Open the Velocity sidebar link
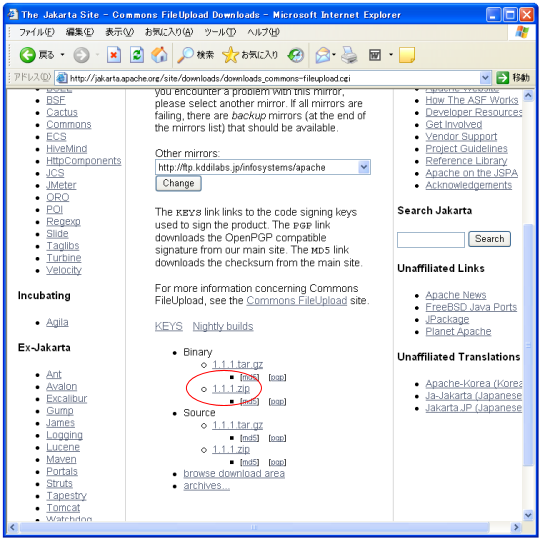The width and height of the screenshot is (540, 539). [64, 270]
